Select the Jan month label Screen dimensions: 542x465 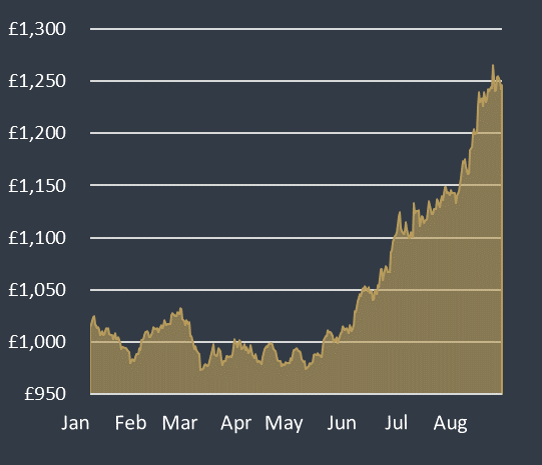pos(75,423)
